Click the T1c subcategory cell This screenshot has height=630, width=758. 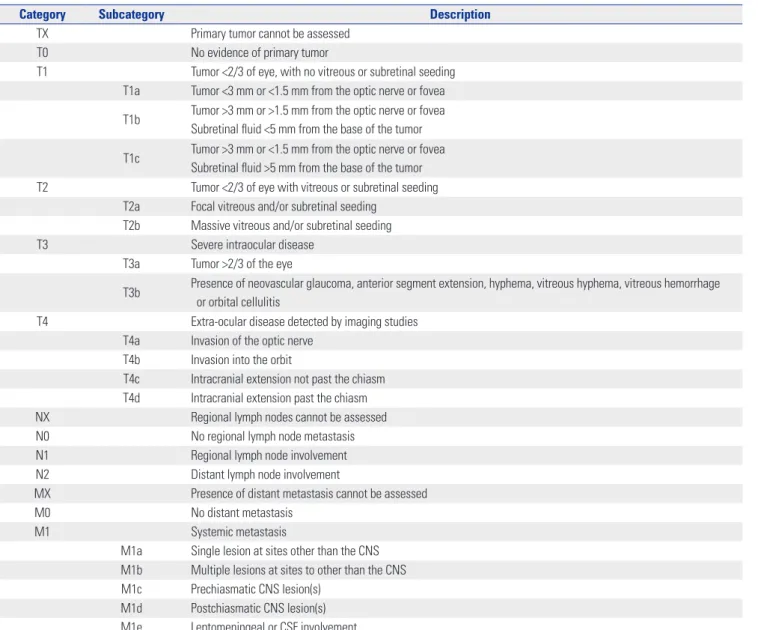point(131,158)
